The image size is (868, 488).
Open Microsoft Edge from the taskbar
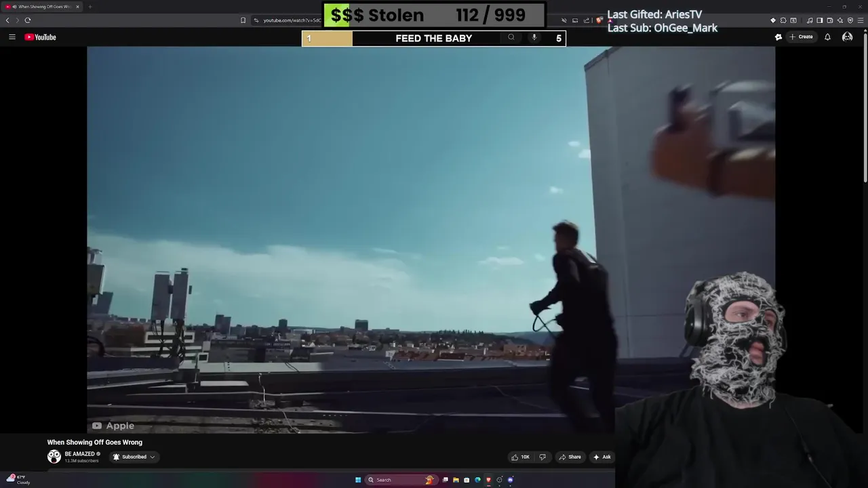(x=477, y=480)
